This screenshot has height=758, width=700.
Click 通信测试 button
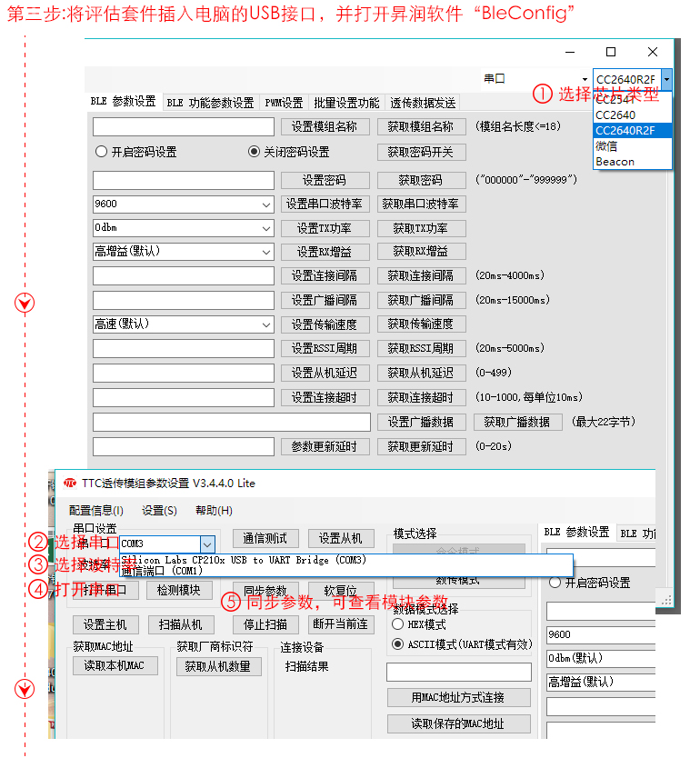(265, 539)
